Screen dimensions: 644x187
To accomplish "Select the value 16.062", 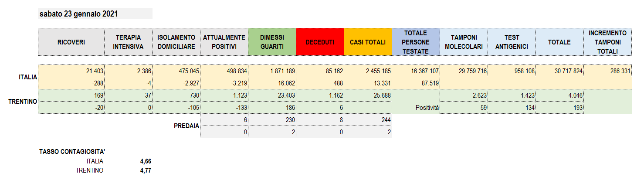I will pyautogui.click(x=272, y=83).
